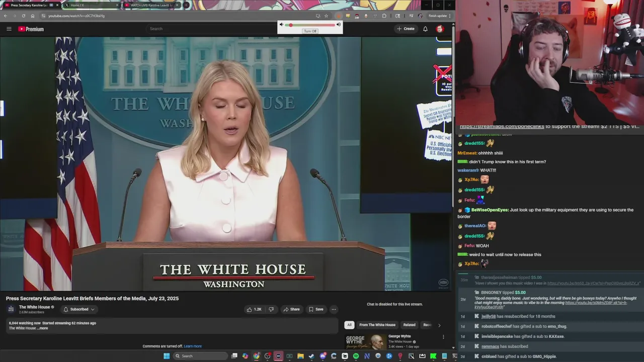The image size is (644, 362).
Task: Open the Create button
Action: (x=406, y=29)
